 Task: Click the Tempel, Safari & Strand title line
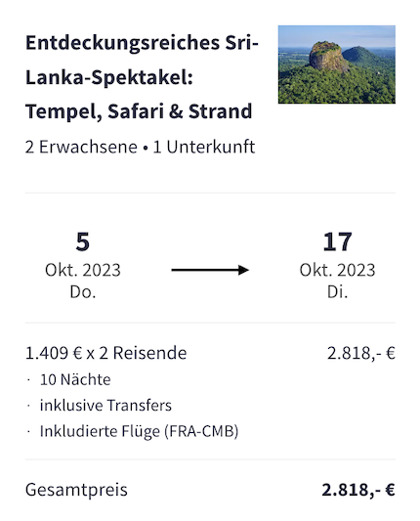(x=139, y=111)
